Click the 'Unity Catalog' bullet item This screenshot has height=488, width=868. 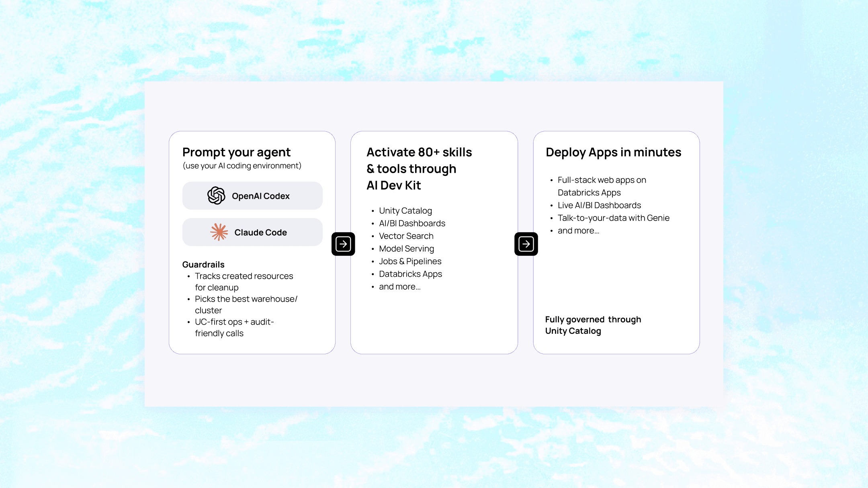[x=405, y=210]
